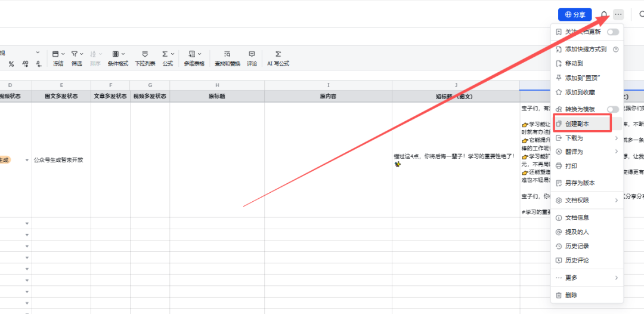Select 提及的人 menu item
The height and width of the screenshot is (314, 644).
pos(587,232)
